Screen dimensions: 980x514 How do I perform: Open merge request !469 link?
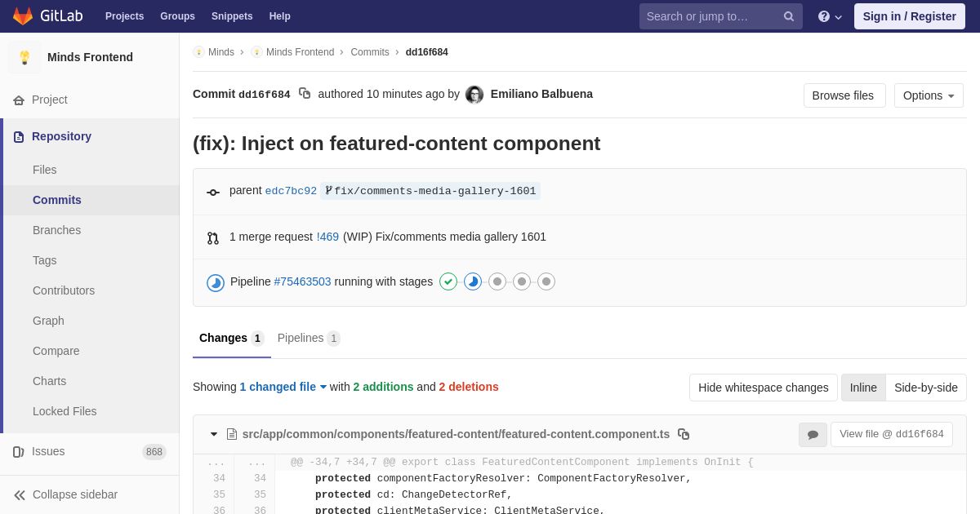pyautogui.click(x=327, y=237)
